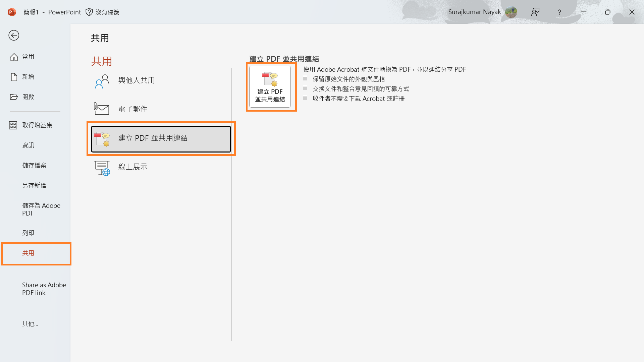The image size is (644, 362).
Task: Select the 常用 (Home) icon
Action: [x=14, y=57]
